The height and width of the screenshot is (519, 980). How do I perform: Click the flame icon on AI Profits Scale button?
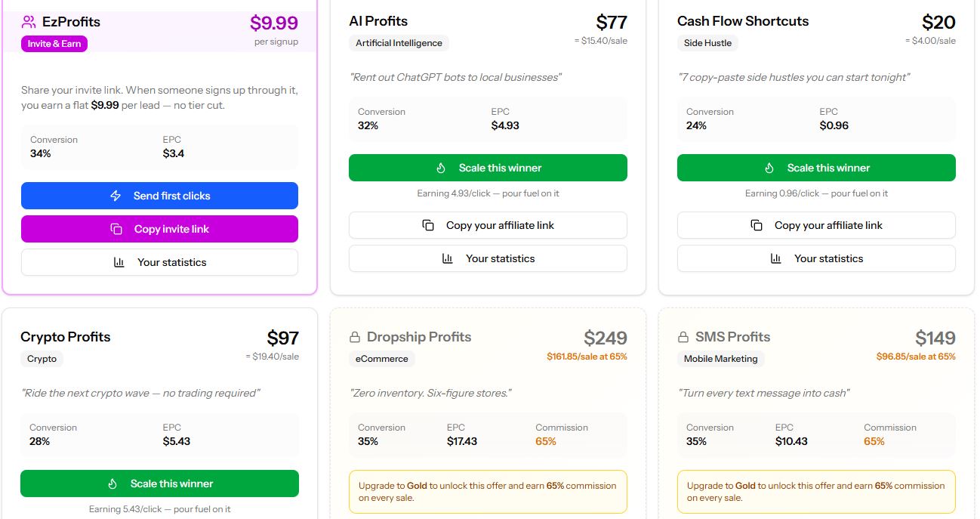coord(442,168)
